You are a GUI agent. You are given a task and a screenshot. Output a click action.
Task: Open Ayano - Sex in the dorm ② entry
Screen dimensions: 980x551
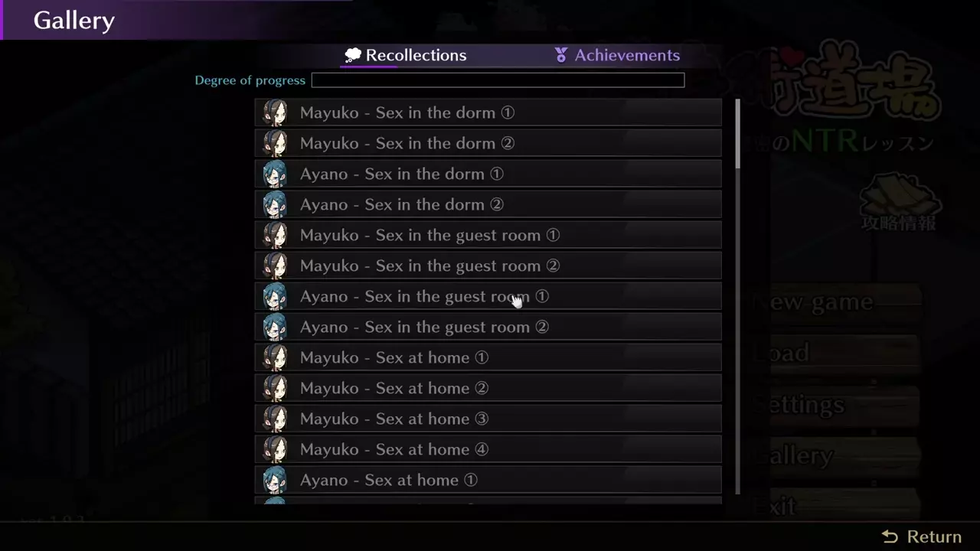[488, 204]
